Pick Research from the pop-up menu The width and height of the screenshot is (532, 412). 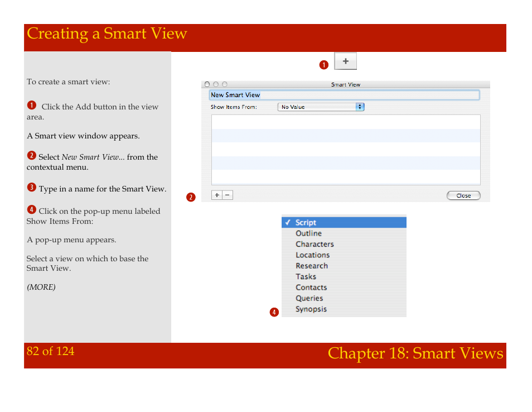coord(344,266)
